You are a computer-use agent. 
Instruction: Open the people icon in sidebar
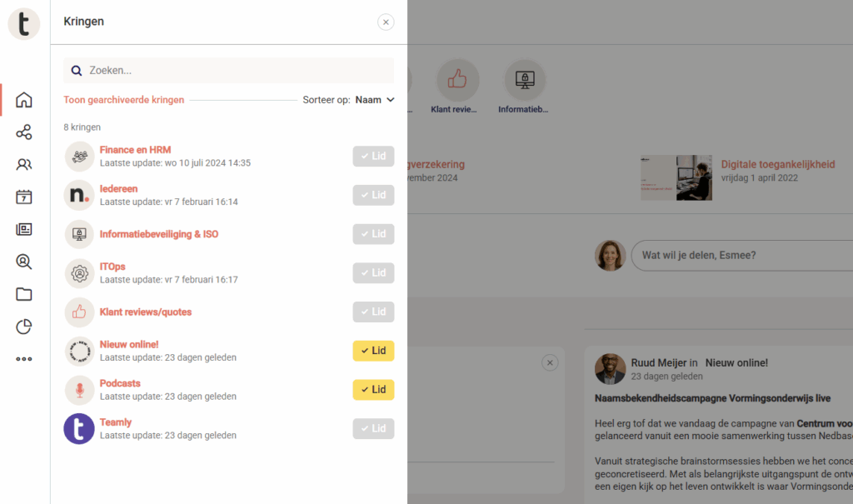(x=24, y=165)
